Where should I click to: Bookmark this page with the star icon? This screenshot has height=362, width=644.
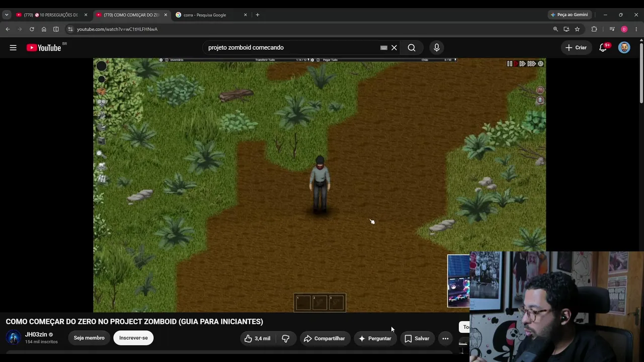(x=577, y=29)
